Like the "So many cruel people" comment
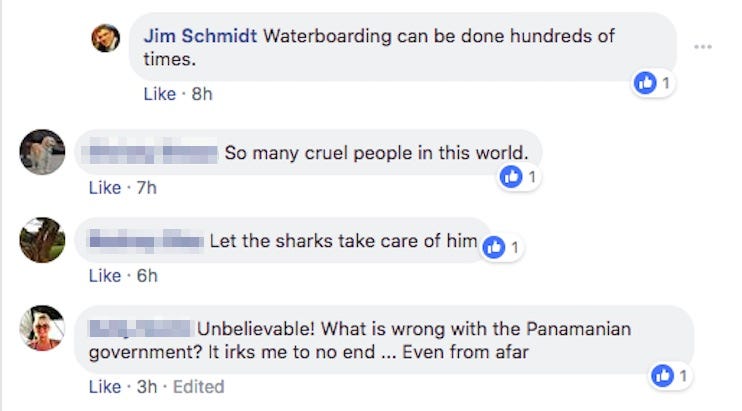The height and width of the screenshot is (411, 742). click(104, 187)
